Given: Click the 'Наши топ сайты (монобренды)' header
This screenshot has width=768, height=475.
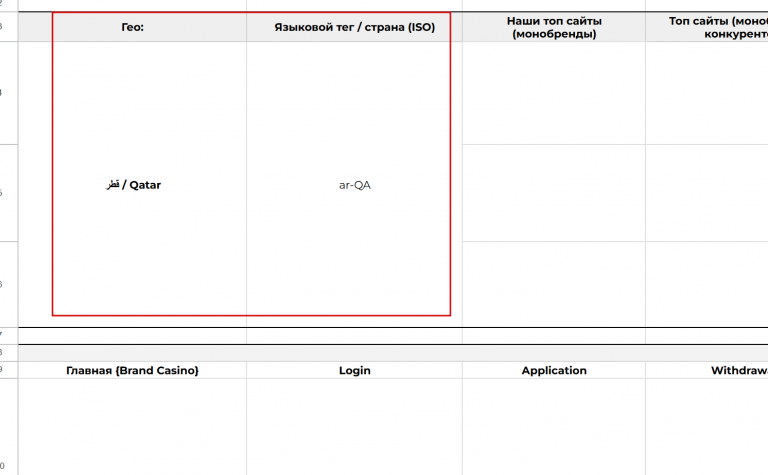Looking at the screenshot, I should click(554, 27).
